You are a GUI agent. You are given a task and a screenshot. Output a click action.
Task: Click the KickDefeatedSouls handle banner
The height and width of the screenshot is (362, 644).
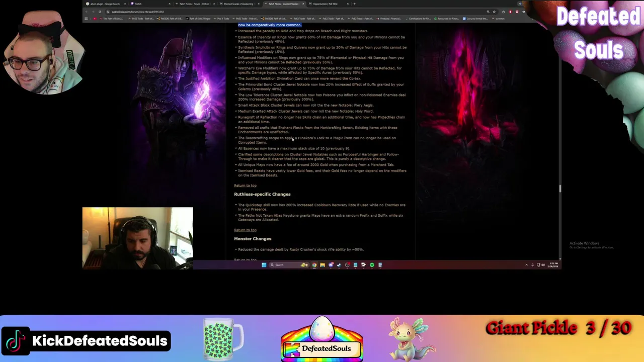coord(100,341)
